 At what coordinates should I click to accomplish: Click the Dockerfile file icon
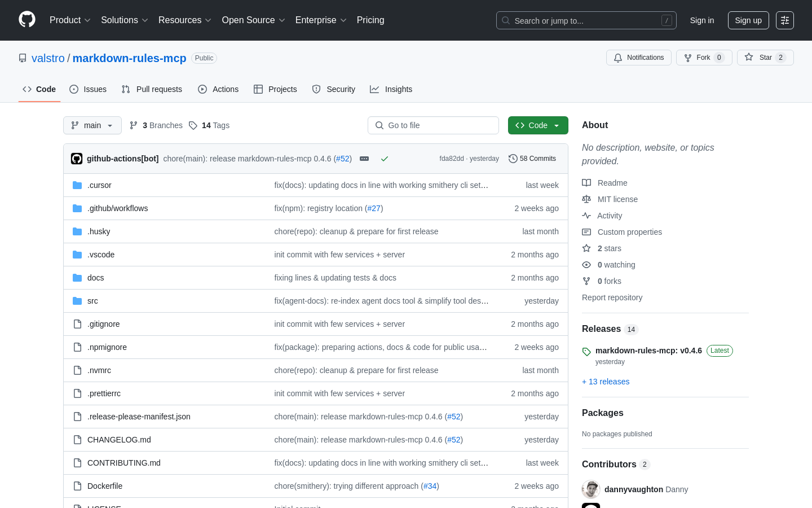[77, 486]
